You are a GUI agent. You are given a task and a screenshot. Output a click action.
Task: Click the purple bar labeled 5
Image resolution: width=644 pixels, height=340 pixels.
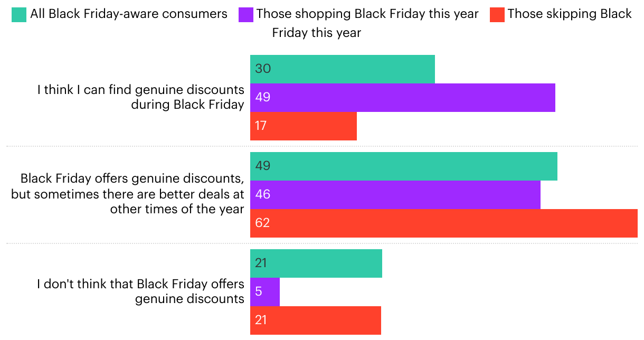[265, 292]
